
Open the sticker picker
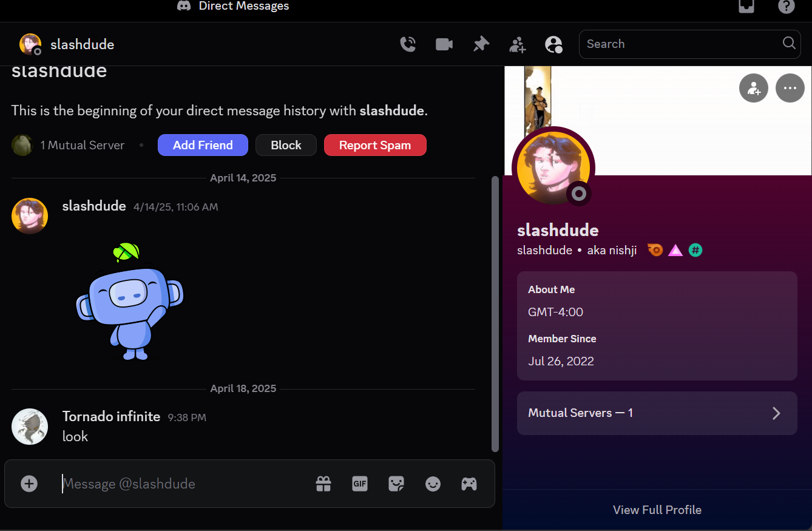396,484
